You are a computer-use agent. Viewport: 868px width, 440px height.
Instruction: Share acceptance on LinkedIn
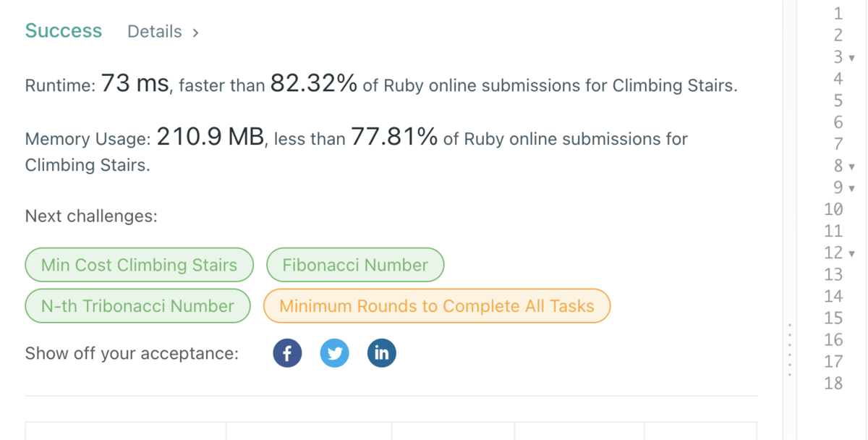pos(381,353)
